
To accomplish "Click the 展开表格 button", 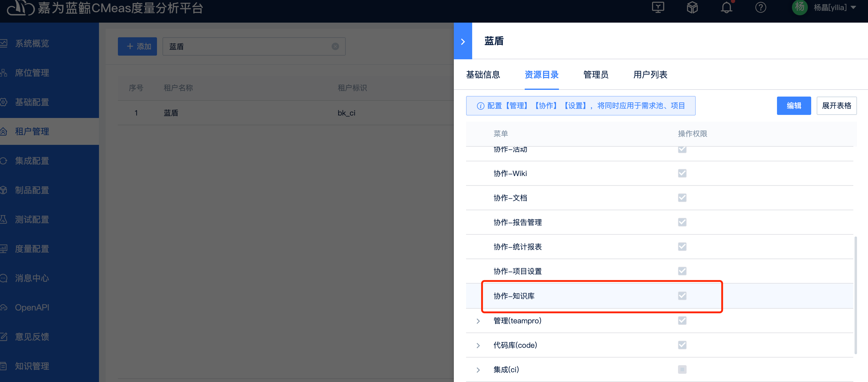I will pos(836,105).
